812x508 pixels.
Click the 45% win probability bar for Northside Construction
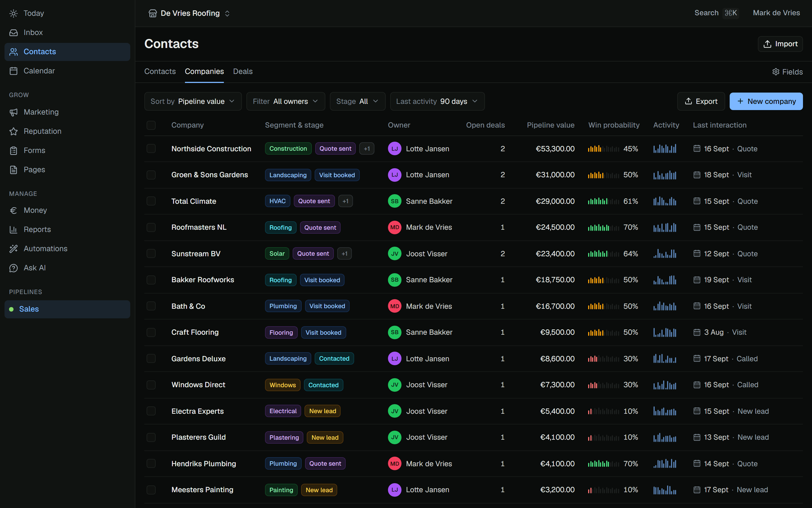tap(603, 148)
